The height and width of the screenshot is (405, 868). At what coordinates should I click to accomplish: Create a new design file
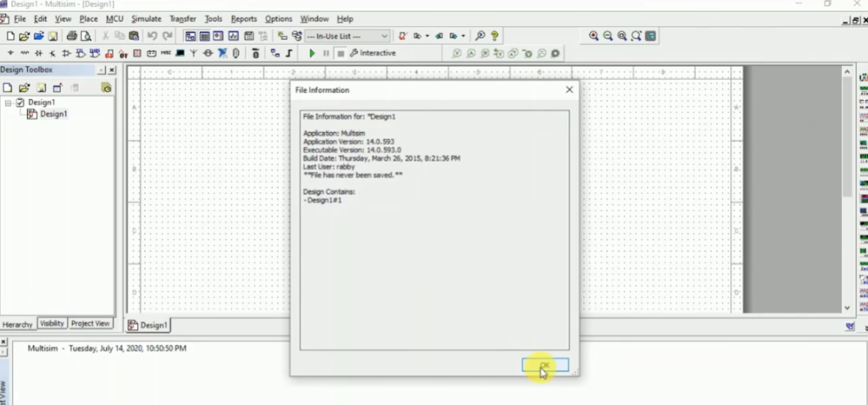pos(10,36)
